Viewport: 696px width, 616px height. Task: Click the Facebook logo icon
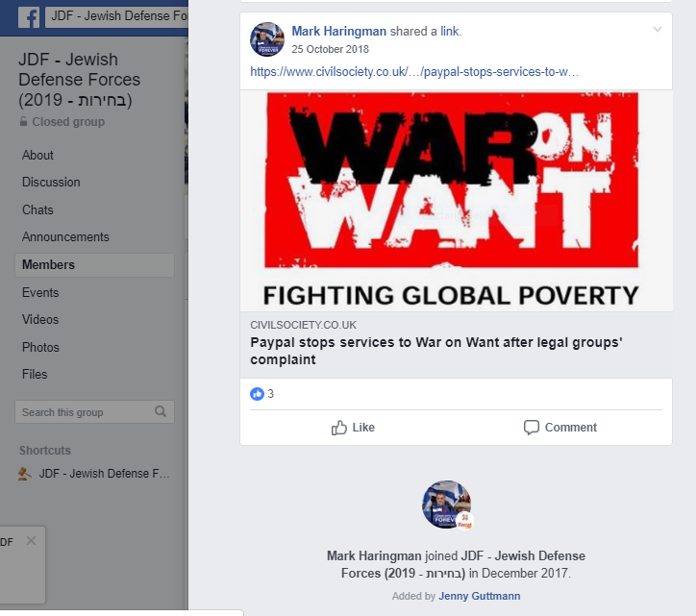coord(29,17)
